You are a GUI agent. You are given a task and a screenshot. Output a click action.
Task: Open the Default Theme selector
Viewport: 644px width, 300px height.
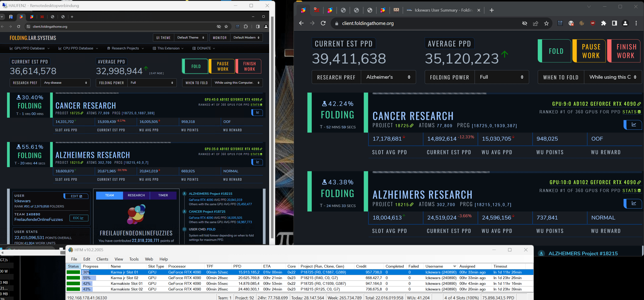(191, 38)
